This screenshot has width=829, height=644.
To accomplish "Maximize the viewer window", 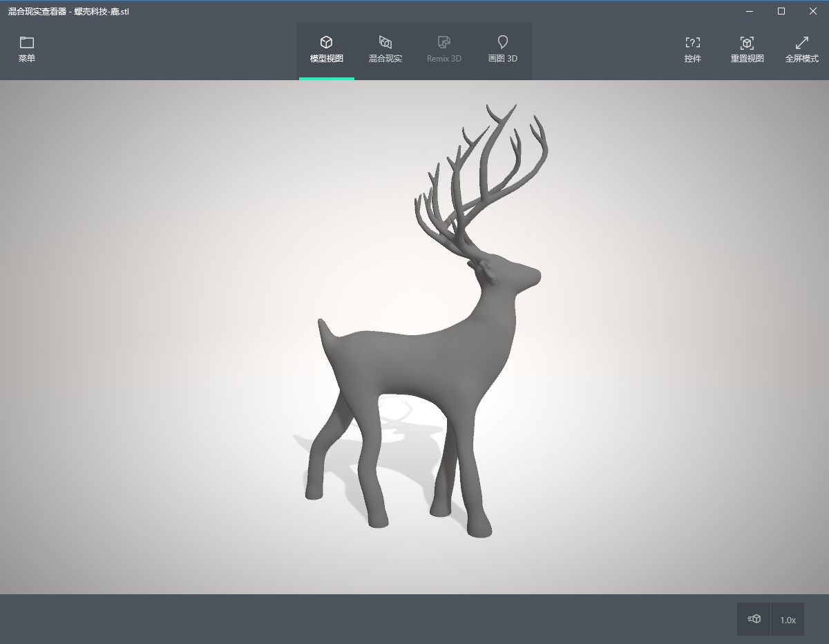I will (x=781, y=11).
